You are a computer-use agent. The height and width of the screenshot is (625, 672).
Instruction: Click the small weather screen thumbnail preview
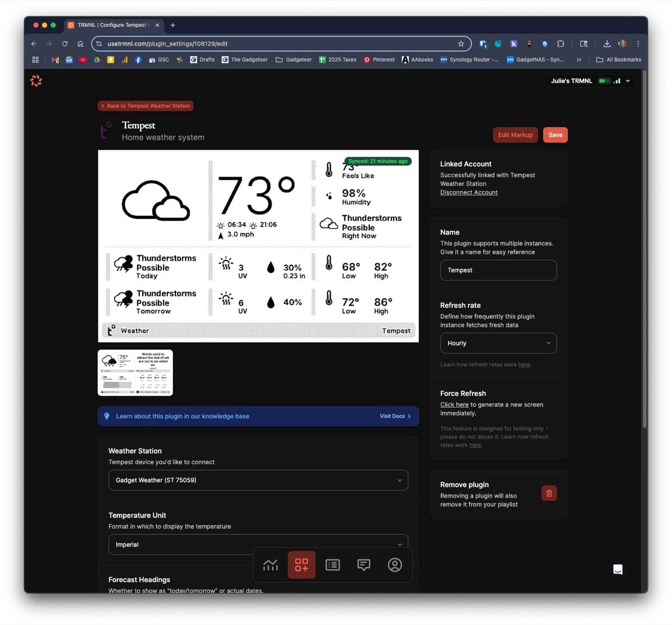pos(135,372)
